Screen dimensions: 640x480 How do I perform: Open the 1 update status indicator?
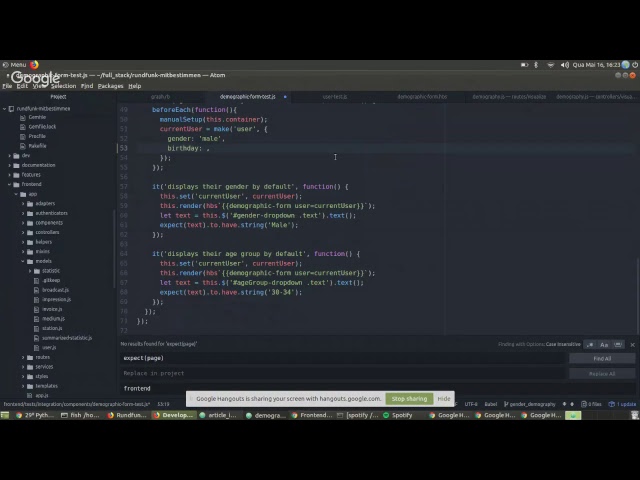tap(622, 404)
